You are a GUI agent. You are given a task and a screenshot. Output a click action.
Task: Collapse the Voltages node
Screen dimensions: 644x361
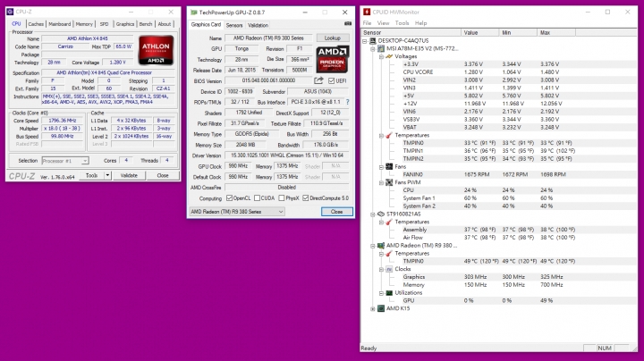coord(381,56)
